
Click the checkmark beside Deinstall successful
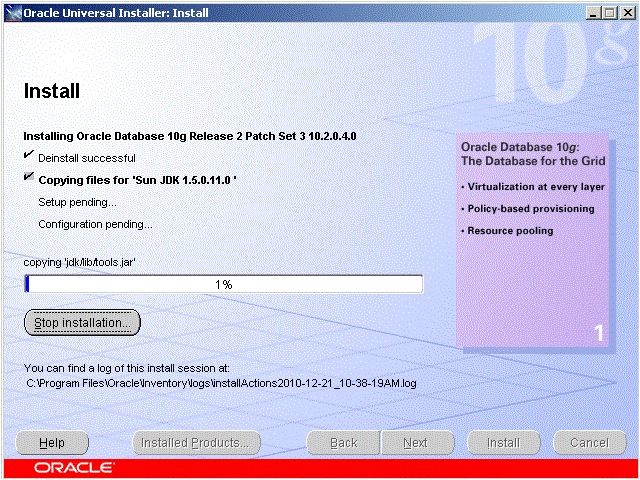[x=28, y=157]
